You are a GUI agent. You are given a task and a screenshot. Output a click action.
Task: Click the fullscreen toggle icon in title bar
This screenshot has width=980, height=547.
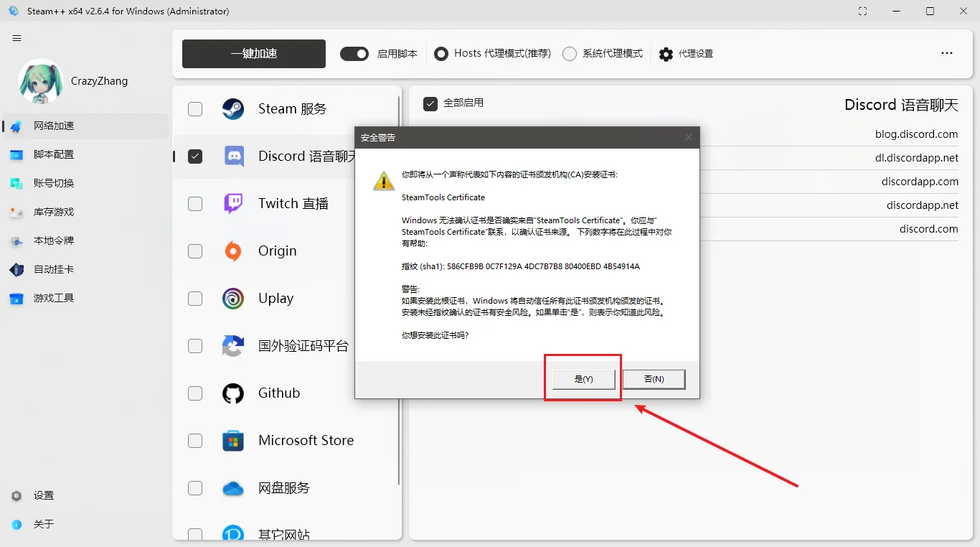point(862,11)
